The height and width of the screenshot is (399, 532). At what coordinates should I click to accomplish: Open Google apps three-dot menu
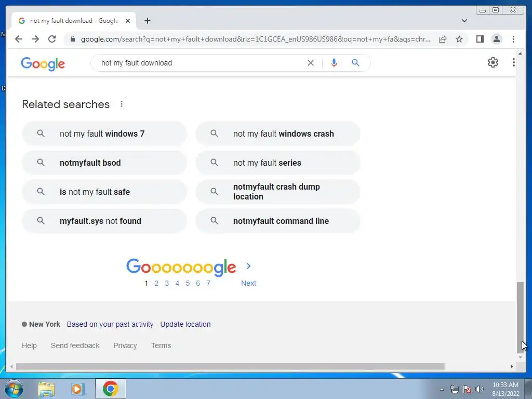tap(513, 62)
